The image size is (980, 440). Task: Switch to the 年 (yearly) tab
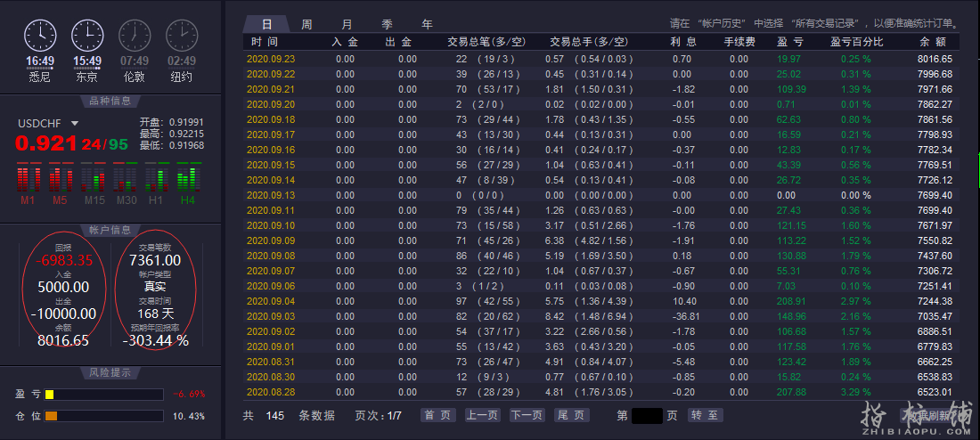coord(427,24)
